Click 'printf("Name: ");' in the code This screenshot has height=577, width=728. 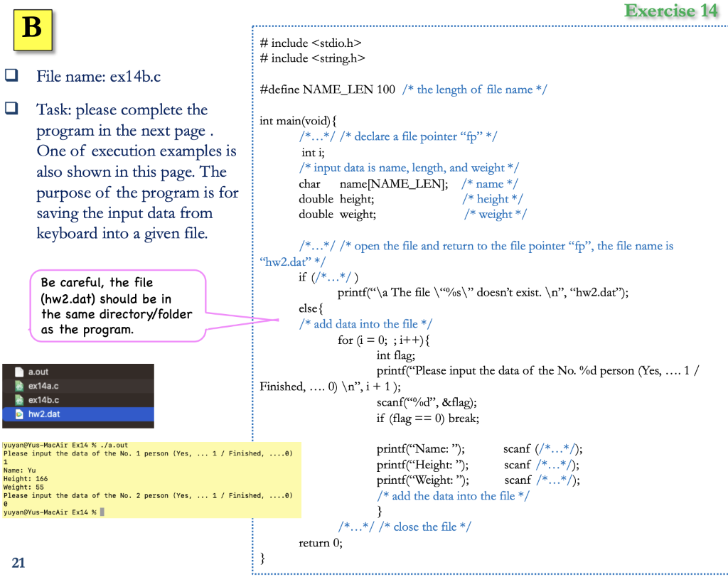coord(420,449)
